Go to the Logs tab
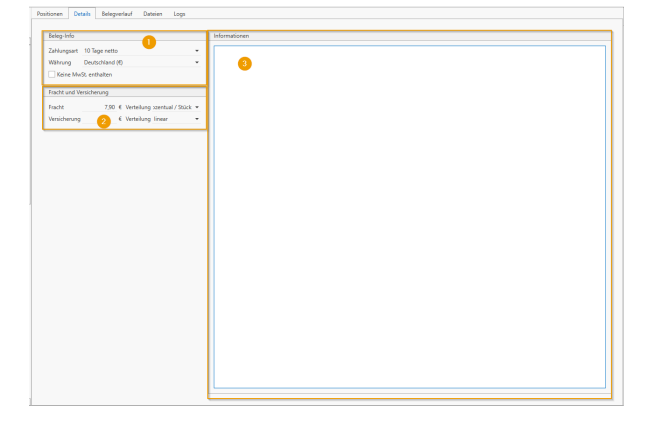This screenshot has width=647, height=429. click(x=179, y=13)
